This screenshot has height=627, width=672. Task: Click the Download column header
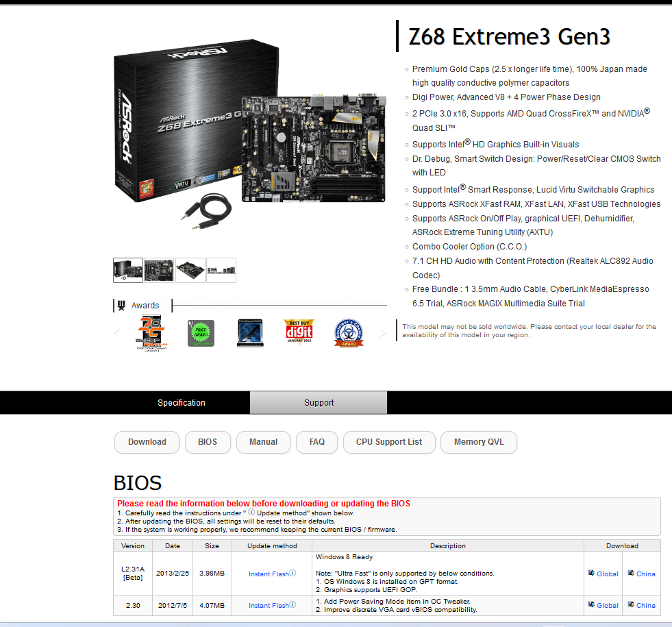click(x=622, y=545)
